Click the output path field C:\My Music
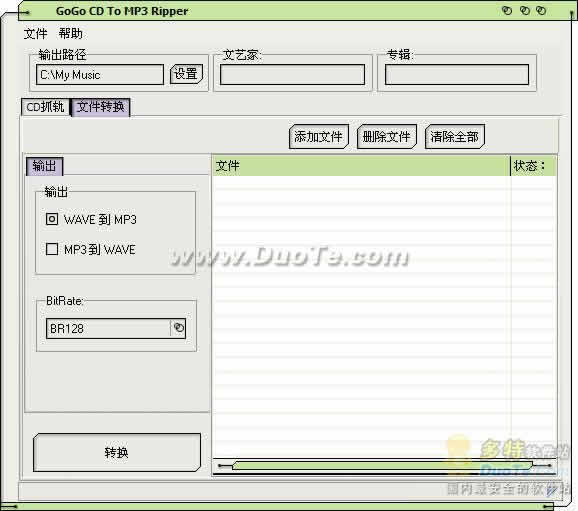This screenshot has height=511, width=578. click(100, 74)
